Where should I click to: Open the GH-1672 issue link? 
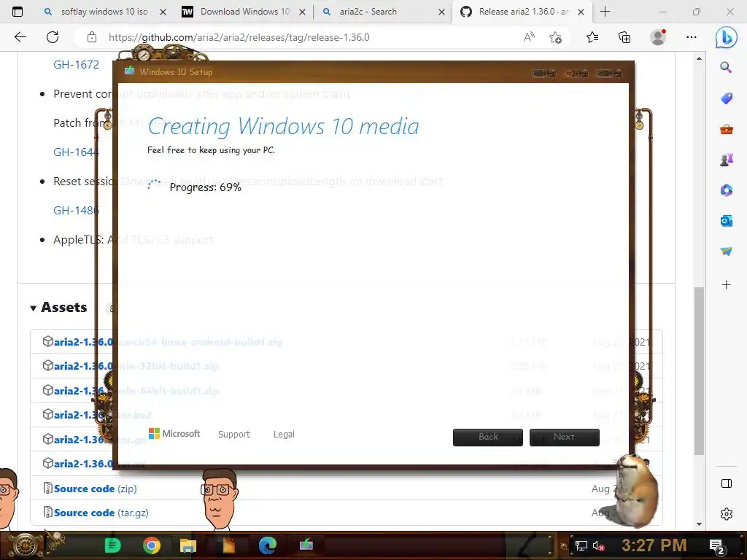[x=76, y=65]
